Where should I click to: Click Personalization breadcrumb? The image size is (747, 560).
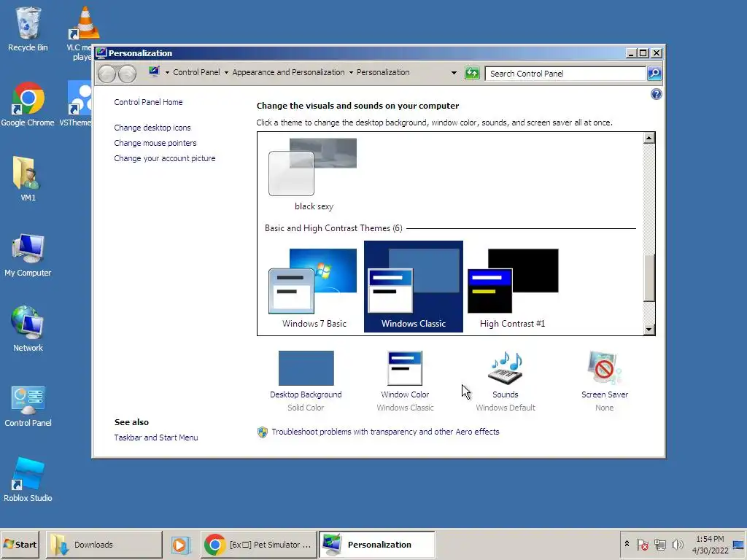pos(383,72)
